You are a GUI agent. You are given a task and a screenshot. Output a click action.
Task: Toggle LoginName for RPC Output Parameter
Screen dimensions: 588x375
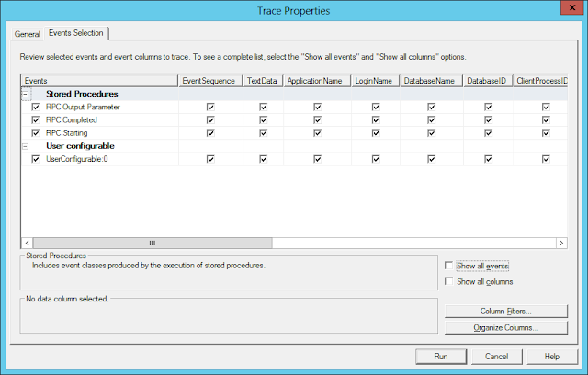coord(376,108)
